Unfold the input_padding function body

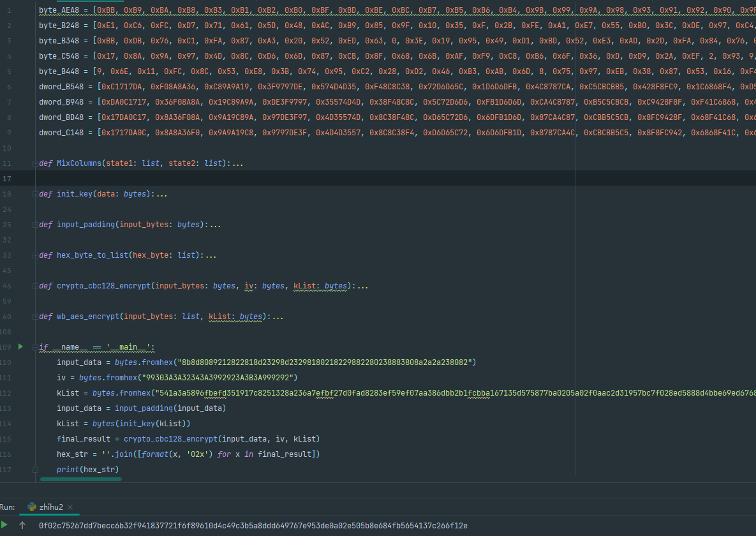click(x=34, y=225)
